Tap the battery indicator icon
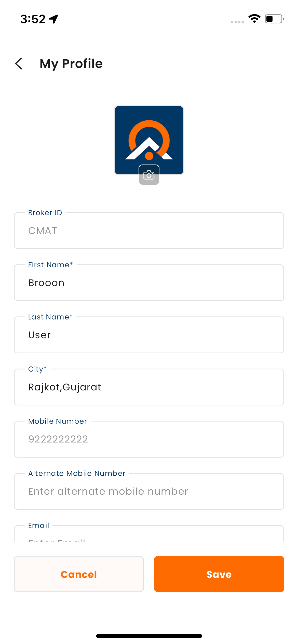This screenshot has width=298, height=644. tap(274, 19)
